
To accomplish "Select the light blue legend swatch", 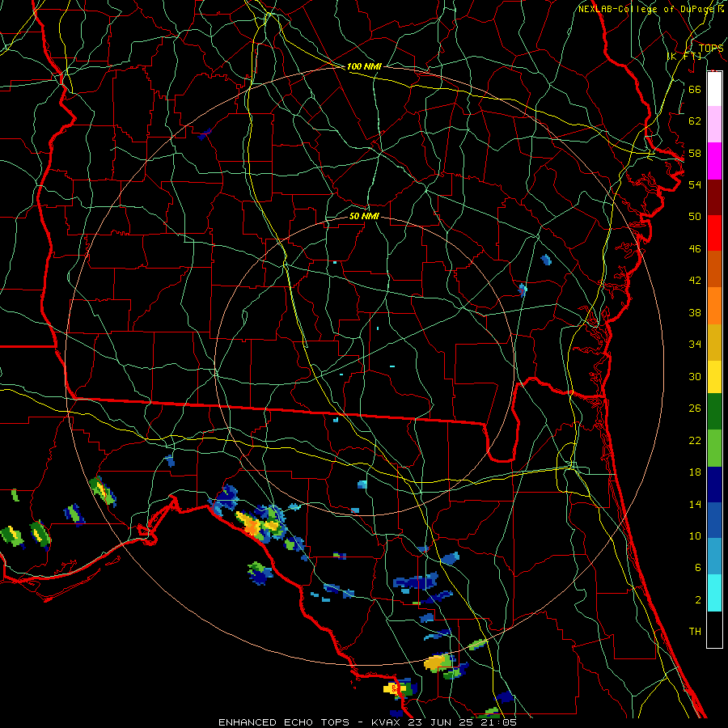I will click(x=714, y=556).
